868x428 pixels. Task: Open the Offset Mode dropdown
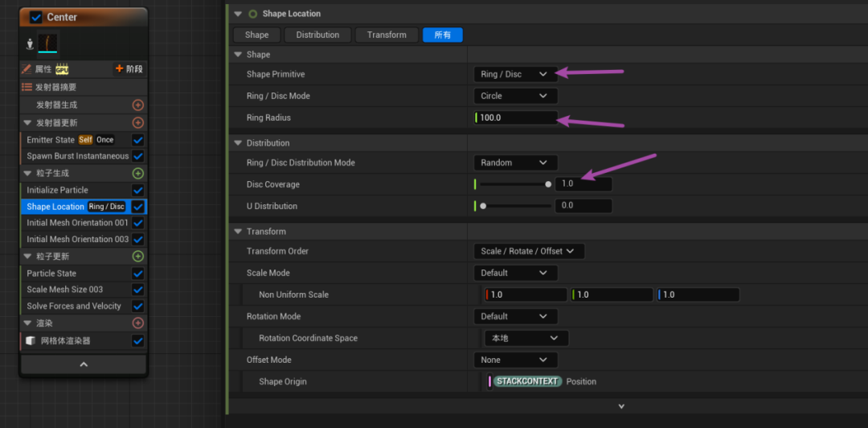pos(515,360)
